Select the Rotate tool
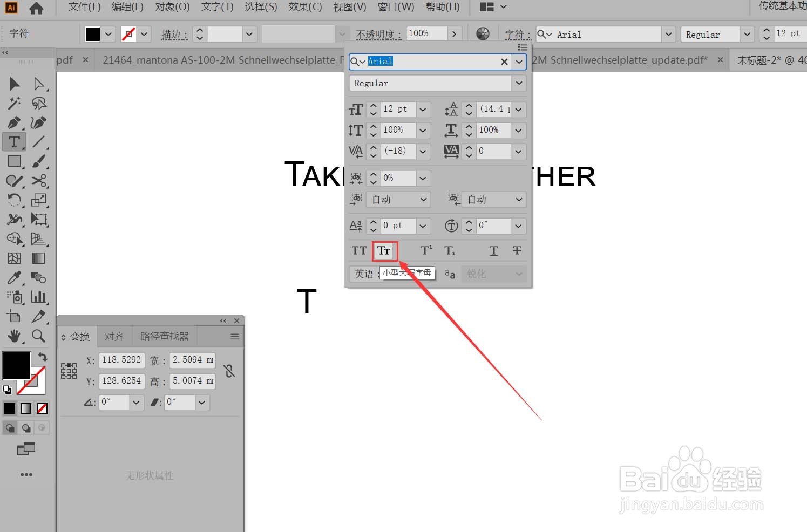The width and height of the screenshot is (807, 532). 15,200
